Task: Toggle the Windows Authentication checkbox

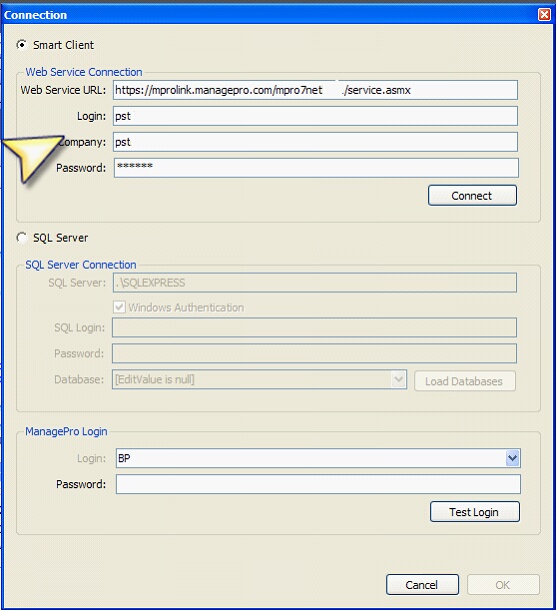Action: coord(119,307)
